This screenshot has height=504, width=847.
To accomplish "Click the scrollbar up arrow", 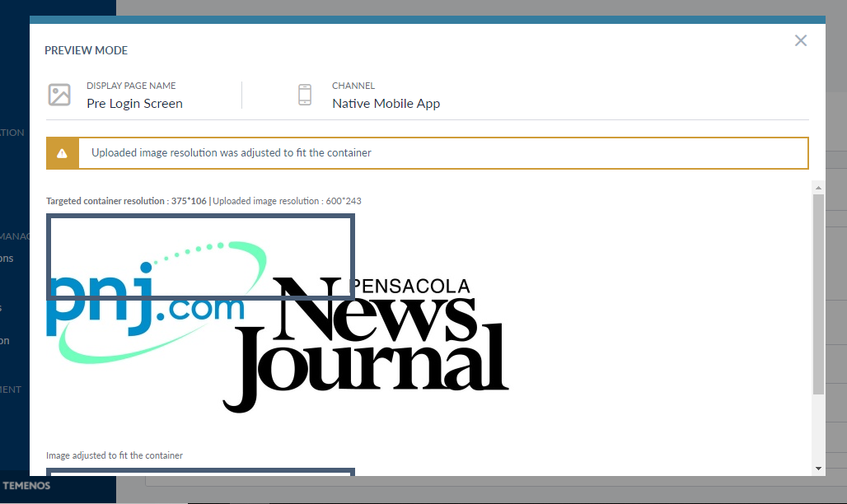I will tap(817, 187).
